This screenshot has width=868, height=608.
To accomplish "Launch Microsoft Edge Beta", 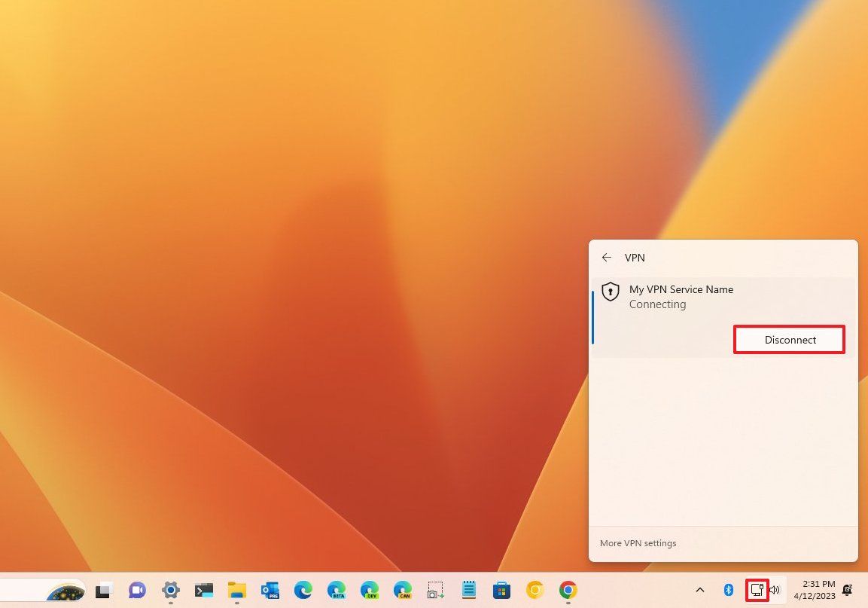I will (337, 590).
